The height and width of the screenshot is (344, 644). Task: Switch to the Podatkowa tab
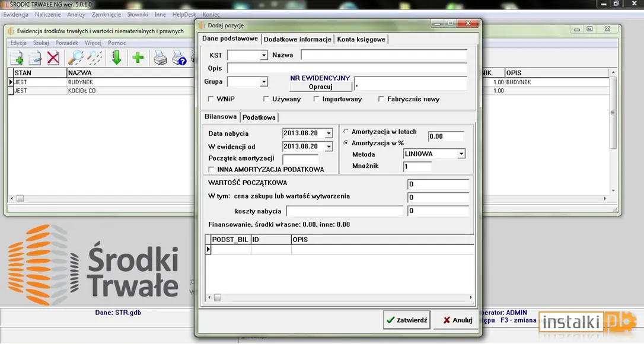(x=259, y=117)
